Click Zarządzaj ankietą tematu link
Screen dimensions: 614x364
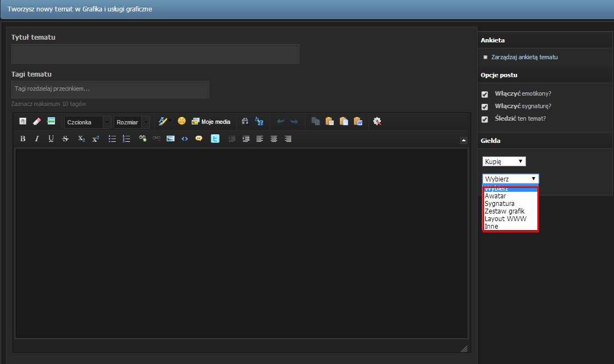click(524, 57)
